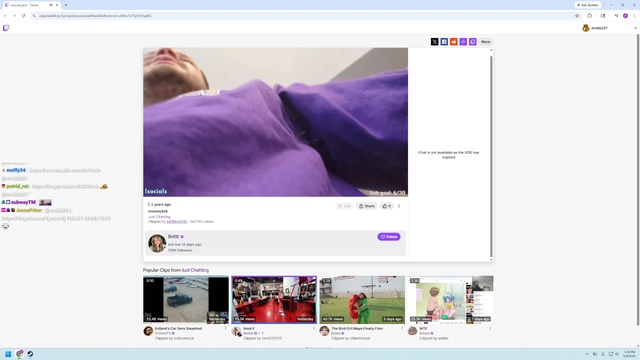The image size is (640, 360).
Task: Click the disabled Edit clip button
Action: 344,206
